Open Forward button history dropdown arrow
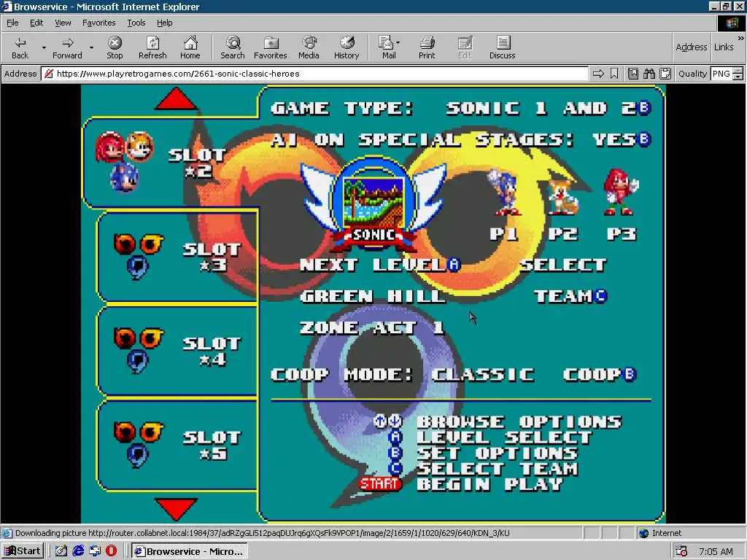 [x=91, y=47]
